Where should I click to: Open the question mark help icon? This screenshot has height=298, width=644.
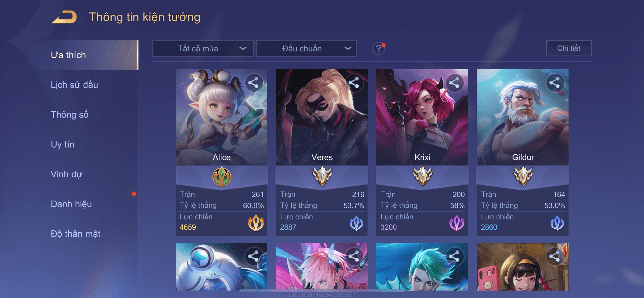pyautogui.click(x=379, y=48)
